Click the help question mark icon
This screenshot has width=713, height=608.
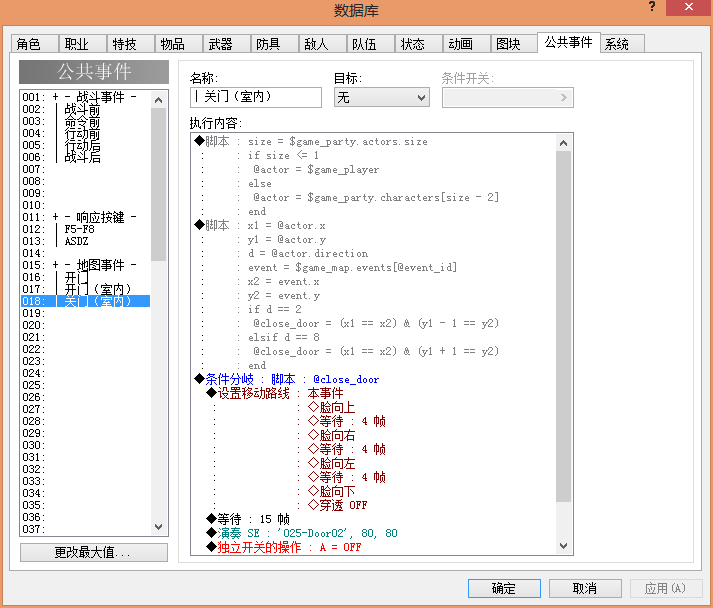pos(652,7)
